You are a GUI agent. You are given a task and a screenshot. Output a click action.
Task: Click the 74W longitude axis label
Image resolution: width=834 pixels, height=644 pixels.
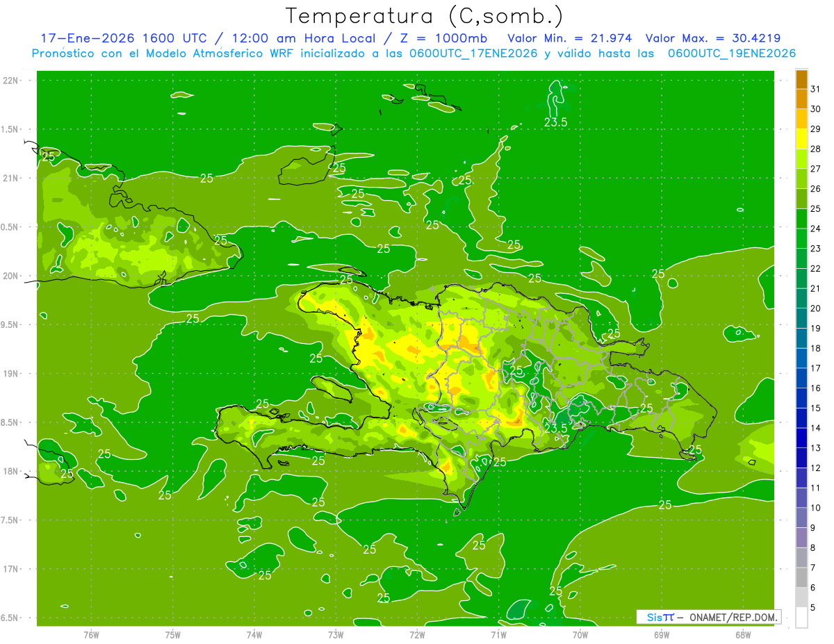[x=254, y=635]
